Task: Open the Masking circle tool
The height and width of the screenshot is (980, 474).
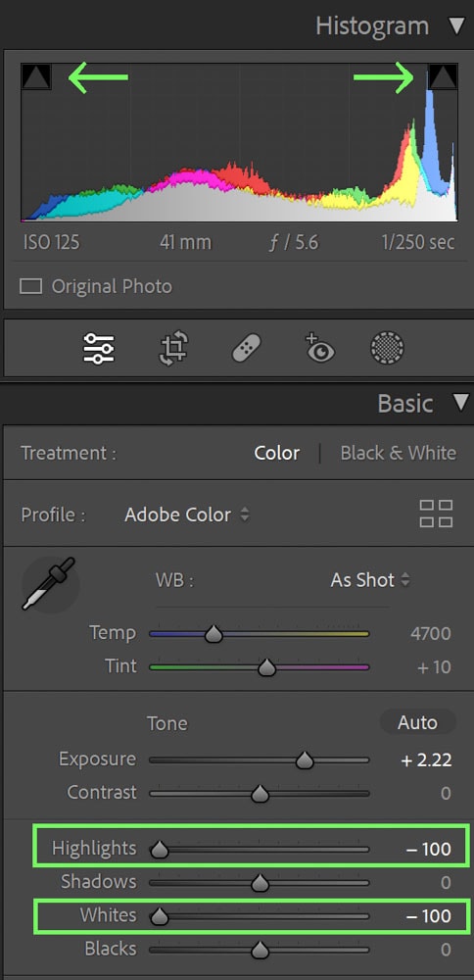Action: (x=387, y=348)
